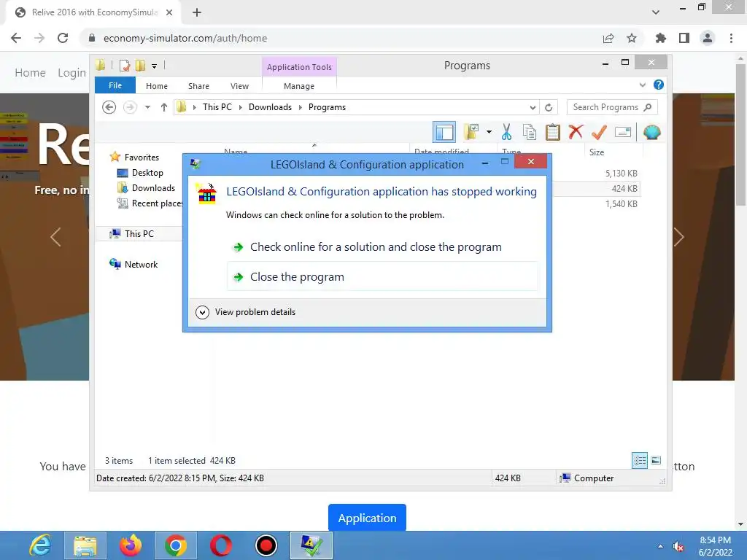Click the Explorer Help question mark
747x560 pixels.
point(659,85)
